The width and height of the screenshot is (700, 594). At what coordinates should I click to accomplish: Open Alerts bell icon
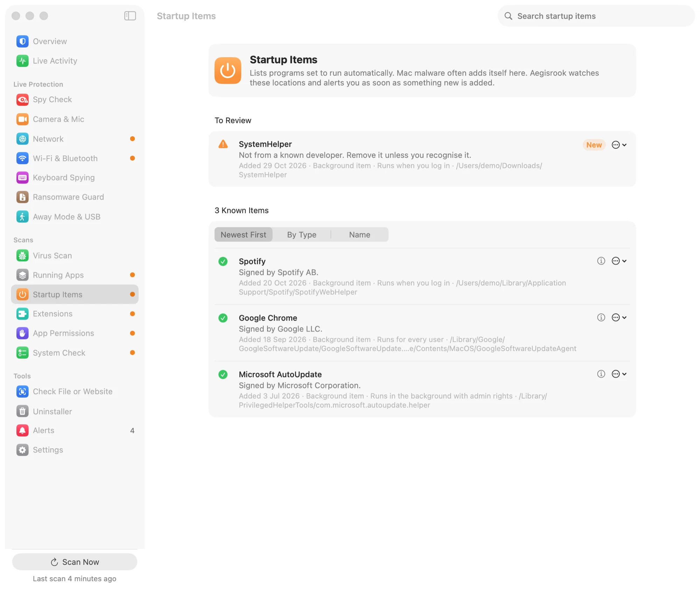click(22, 430)
